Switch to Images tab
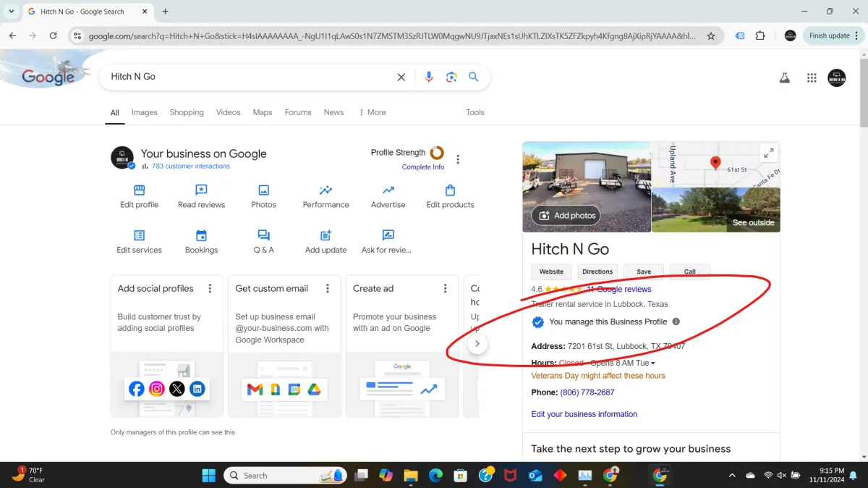868x488 pixels. pyautogui.click(x=144, y=112)
